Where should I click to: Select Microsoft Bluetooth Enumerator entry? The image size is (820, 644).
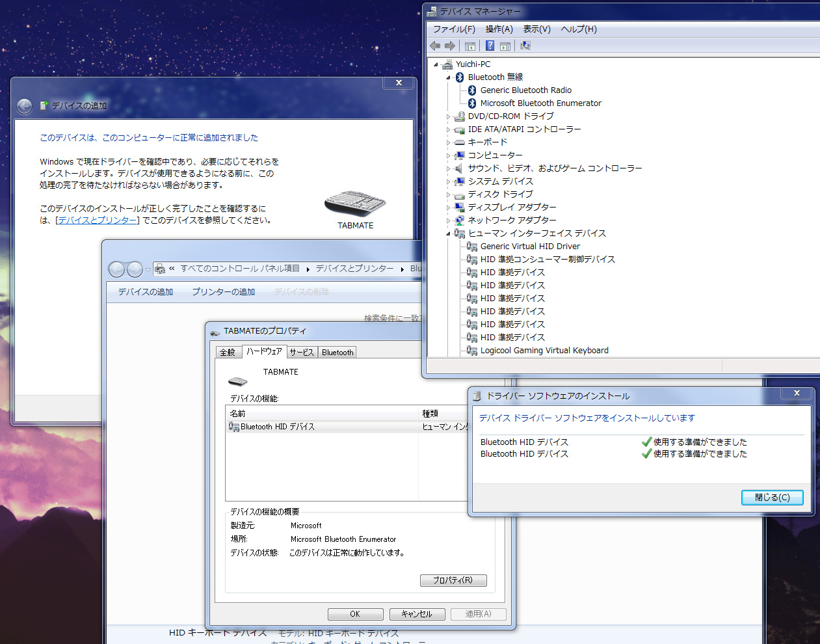tap(540, 103)
